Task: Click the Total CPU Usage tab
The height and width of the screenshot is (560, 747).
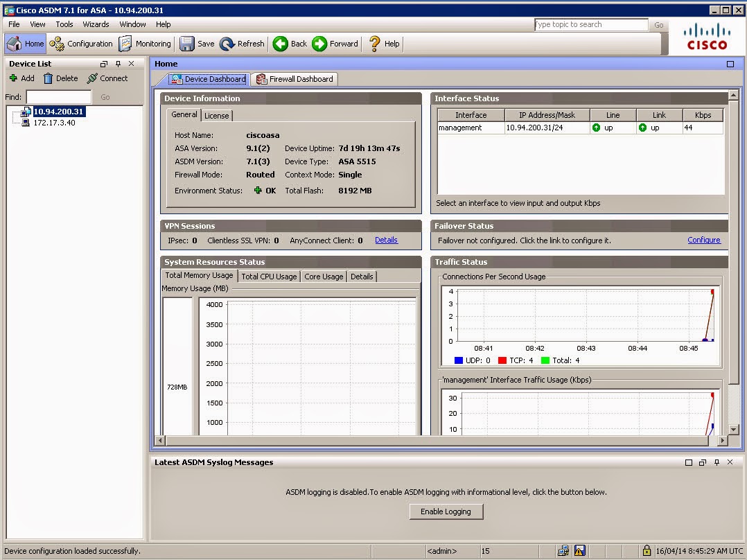Action: (269, 276)
